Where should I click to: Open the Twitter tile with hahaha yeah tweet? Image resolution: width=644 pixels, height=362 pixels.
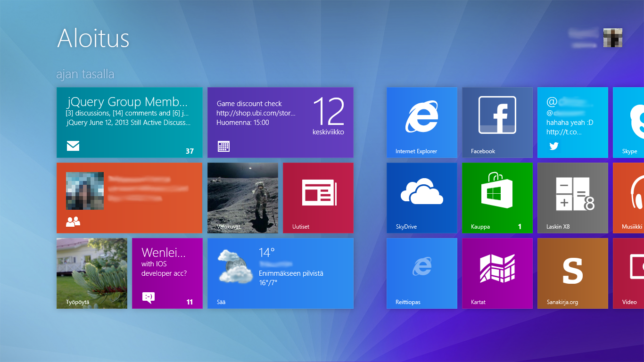(573, 123)
